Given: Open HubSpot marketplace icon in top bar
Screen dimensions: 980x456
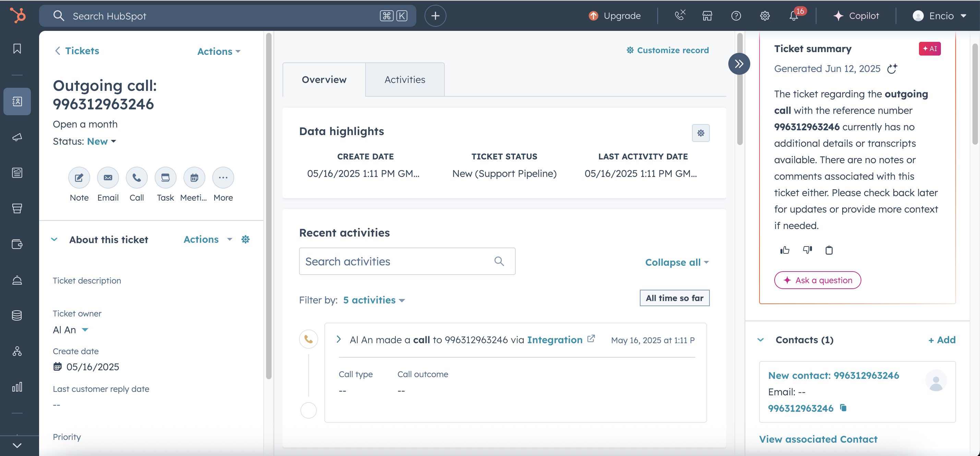Looking at the screenshot, I should [707, 16].
